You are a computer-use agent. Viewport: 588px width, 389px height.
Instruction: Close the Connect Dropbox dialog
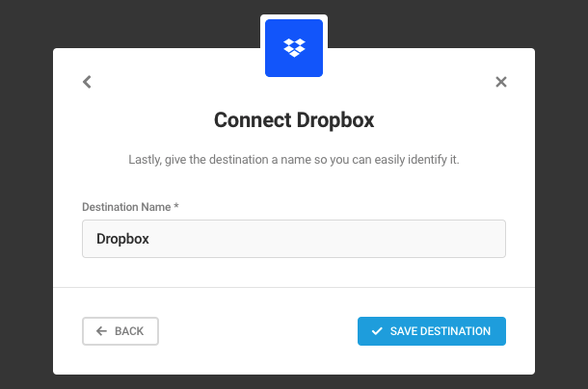click(501, 82)
